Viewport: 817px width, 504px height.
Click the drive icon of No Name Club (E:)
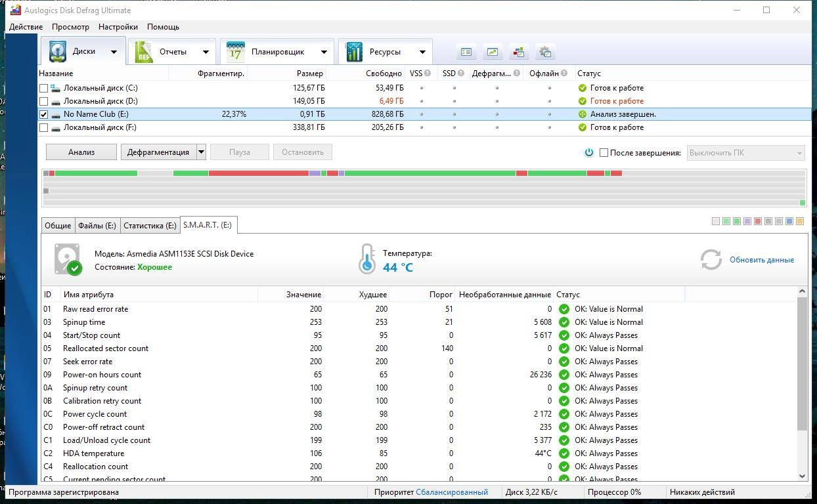coord(56,114)
